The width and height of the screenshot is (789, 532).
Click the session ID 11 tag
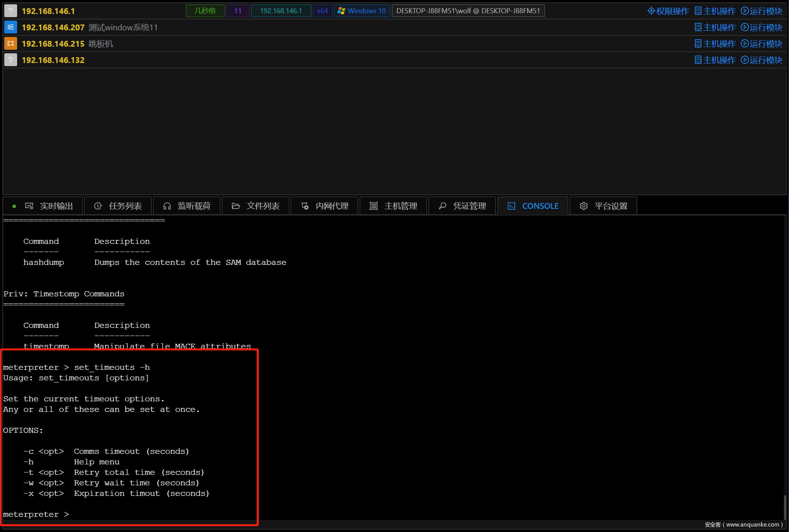[238, 11]
